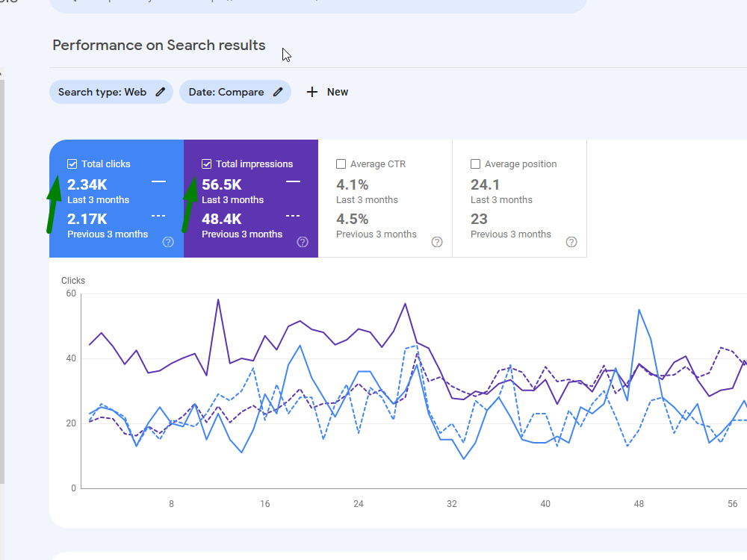
Task: Select the 23 previous position value
Action: [479, 219]
